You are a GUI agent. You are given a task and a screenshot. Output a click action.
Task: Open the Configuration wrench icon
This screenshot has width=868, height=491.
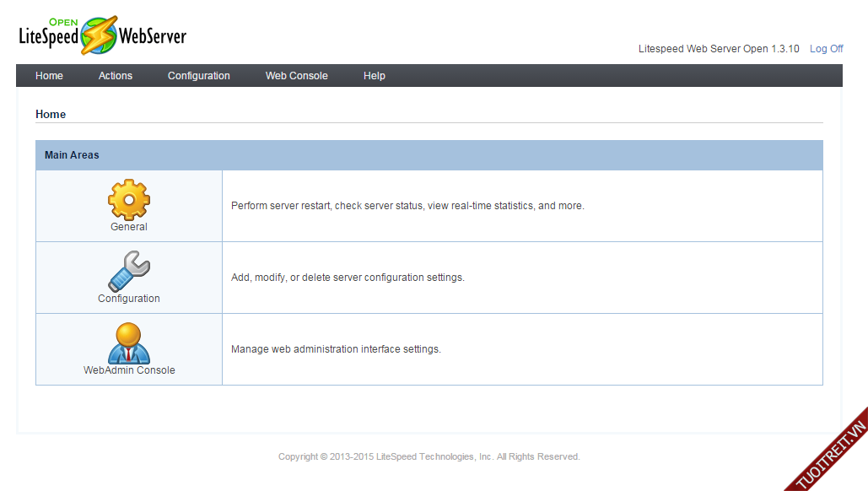[x=128, y=271]
